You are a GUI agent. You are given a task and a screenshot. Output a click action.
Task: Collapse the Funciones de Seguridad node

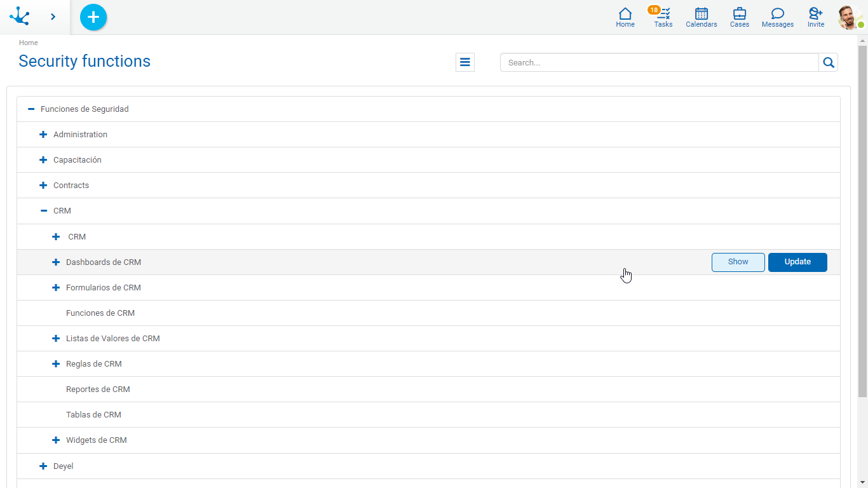click(31, 109)
